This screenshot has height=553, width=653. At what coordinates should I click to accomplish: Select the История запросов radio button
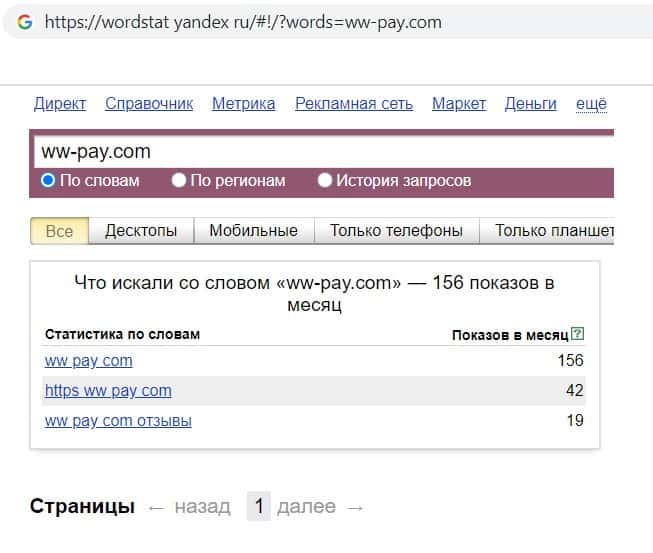point(324,180)
